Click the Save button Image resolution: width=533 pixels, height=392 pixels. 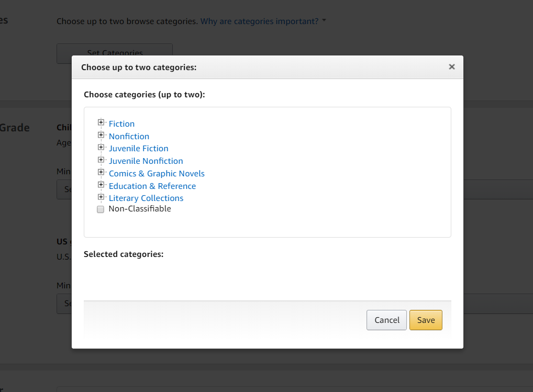(426, 320)
